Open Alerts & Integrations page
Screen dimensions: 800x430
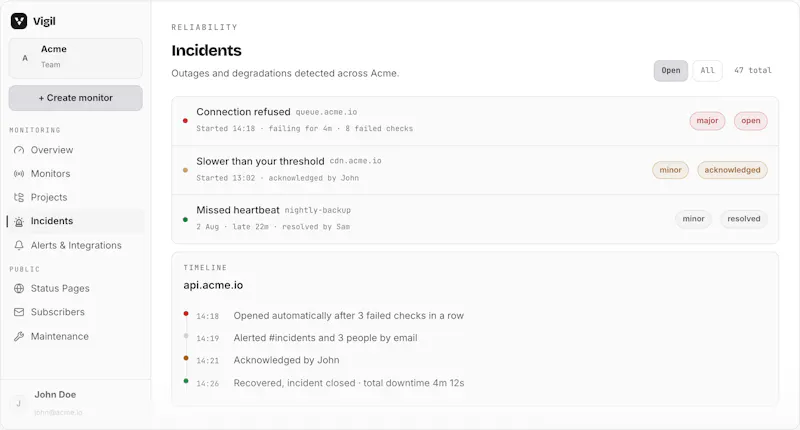[x=76, y=245]
